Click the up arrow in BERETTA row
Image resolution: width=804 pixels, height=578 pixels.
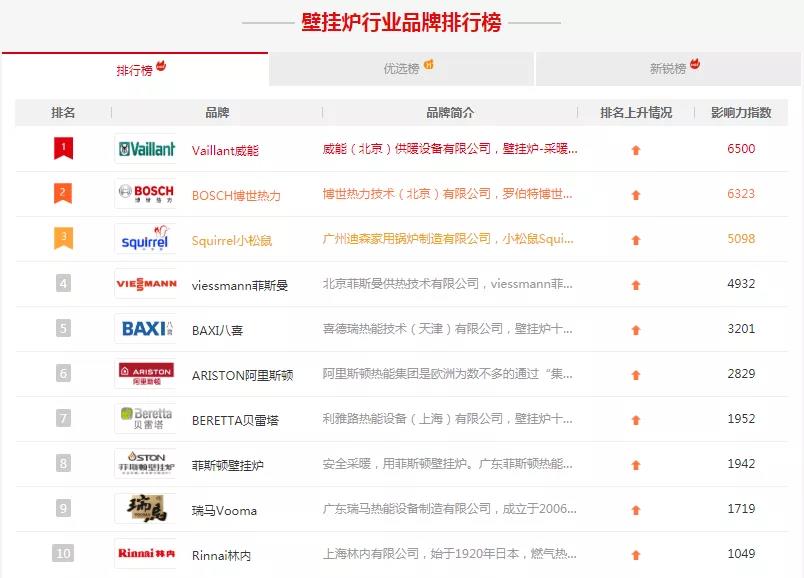[x=636, y=420]
